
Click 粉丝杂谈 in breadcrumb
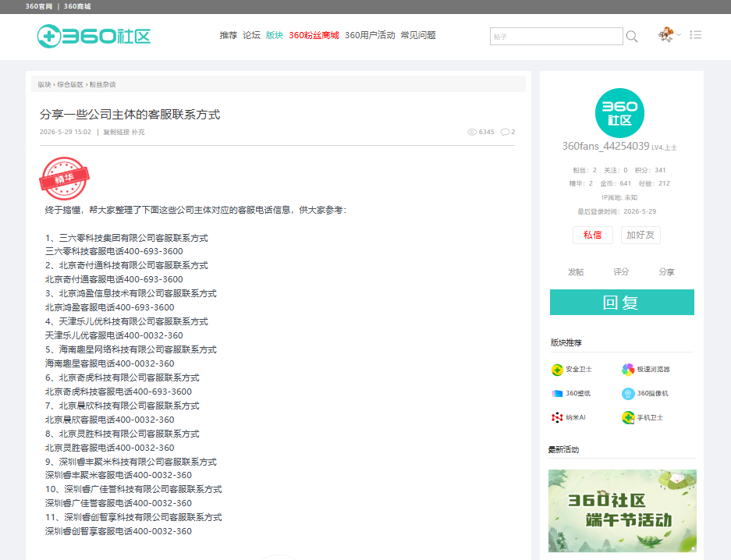102,84
